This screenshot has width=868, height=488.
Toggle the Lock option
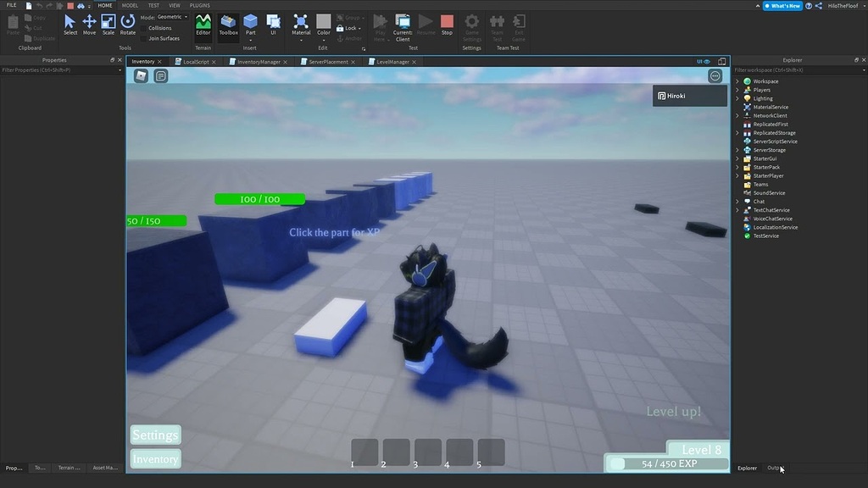point(343,28)
